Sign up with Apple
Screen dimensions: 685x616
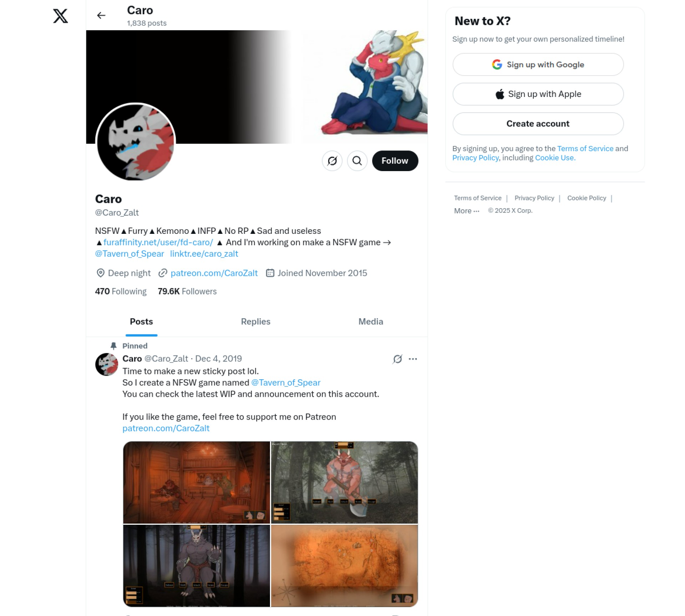coord(538,94)
